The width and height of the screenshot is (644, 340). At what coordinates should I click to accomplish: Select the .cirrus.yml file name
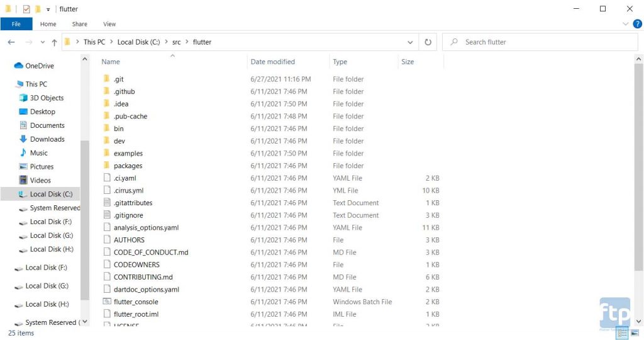pyautogui.click(x=128, y=190)
